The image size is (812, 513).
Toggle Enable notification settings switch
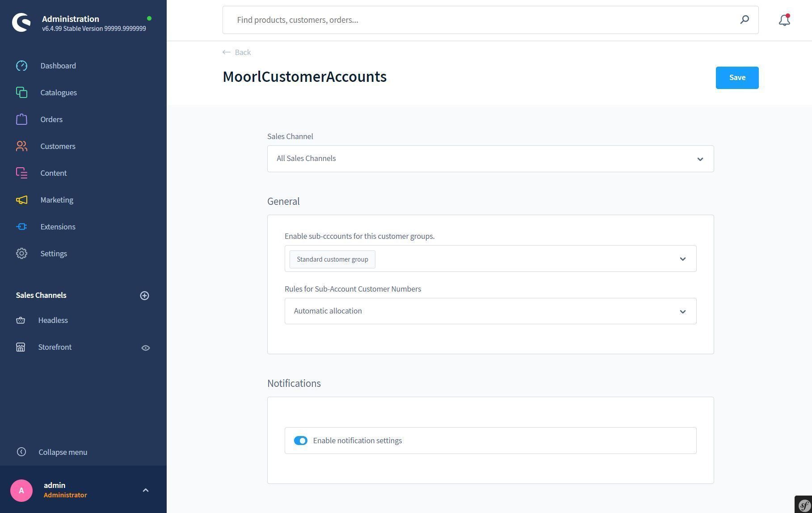coord(301,441)
